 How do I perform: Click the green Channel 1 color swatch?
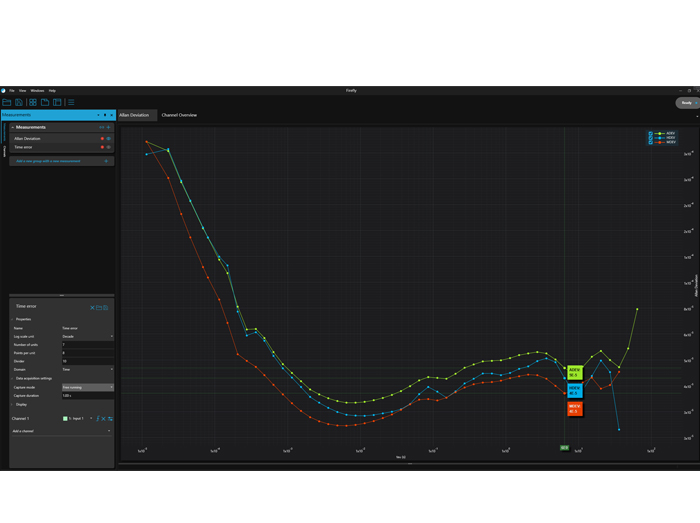(x=64, y=418)
